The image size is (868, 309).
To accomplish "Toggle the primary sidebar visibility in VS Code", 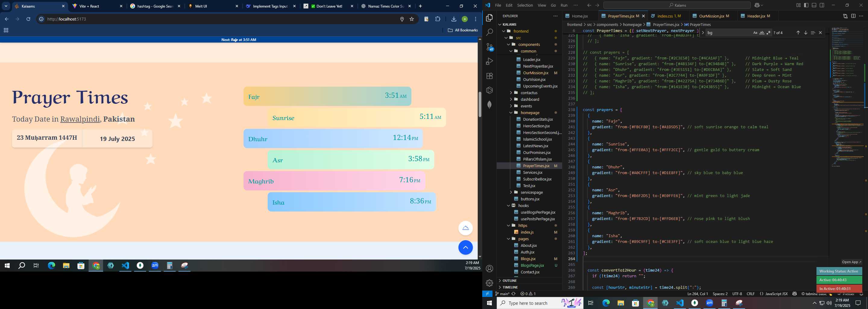I will click(806, 5).
